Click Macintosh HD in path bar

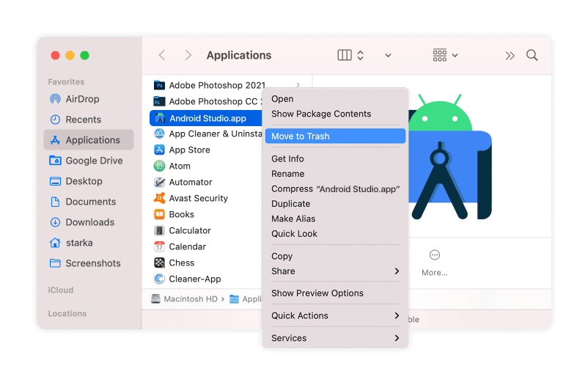click(x=185, y=299)
